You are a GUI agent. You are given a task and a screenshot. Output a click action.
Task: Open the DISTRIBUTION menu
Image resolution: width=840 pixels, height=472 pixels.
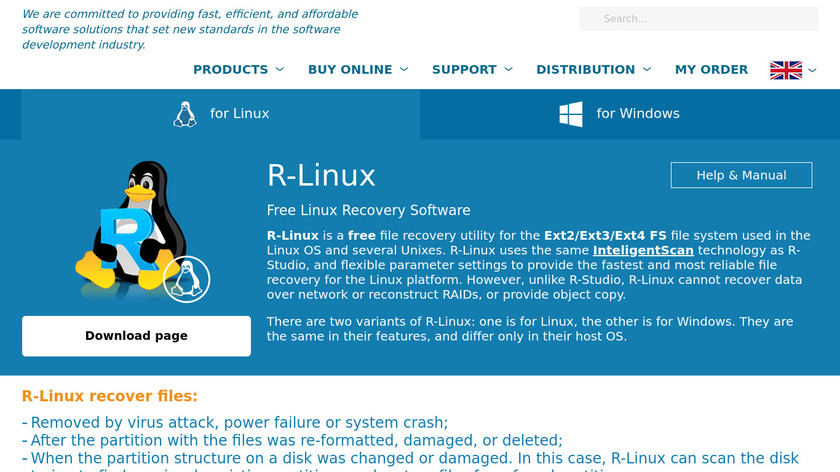(x=586, y=70)
